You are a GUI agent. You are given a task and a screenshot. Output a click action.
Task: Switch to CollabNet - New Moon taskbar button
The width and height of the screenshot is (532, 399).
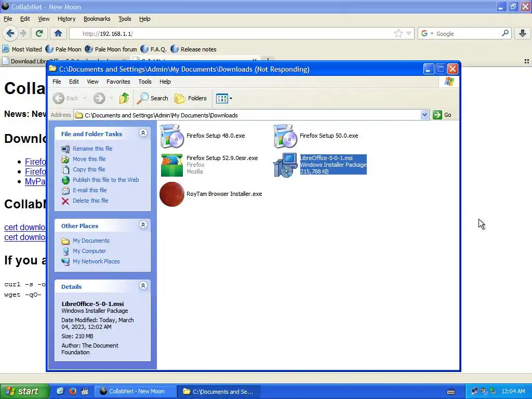tap(135, 391)
